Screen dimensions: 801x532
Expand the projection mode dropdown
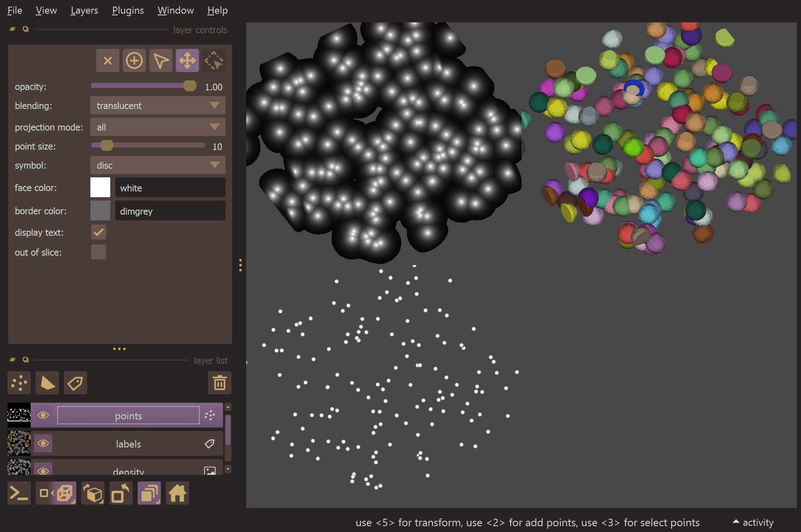point(158,127)
